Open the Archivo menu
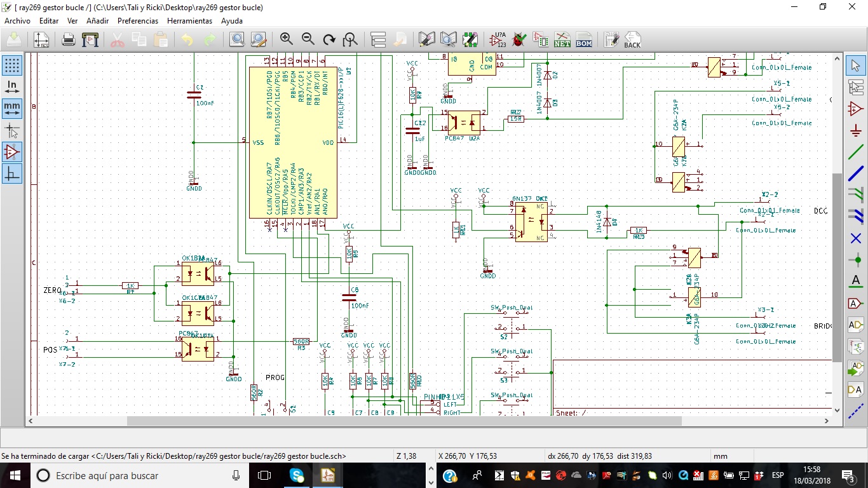 [x=17, y=21]
